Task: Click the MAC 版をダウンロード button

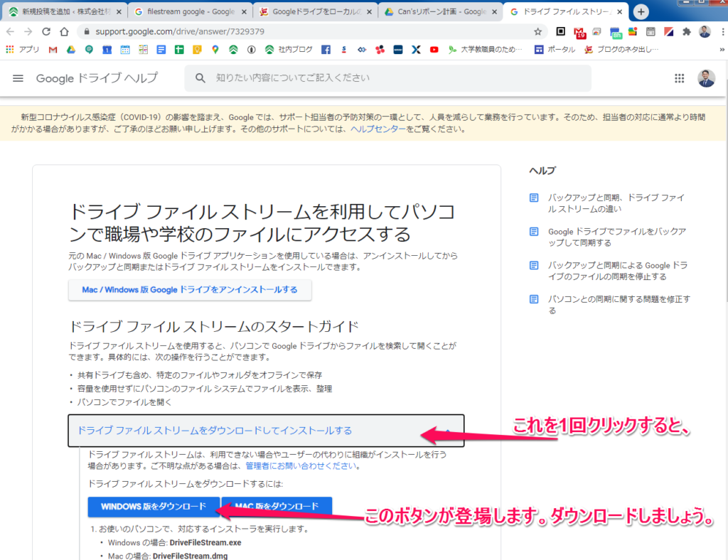Action: [x=277, y=506]
